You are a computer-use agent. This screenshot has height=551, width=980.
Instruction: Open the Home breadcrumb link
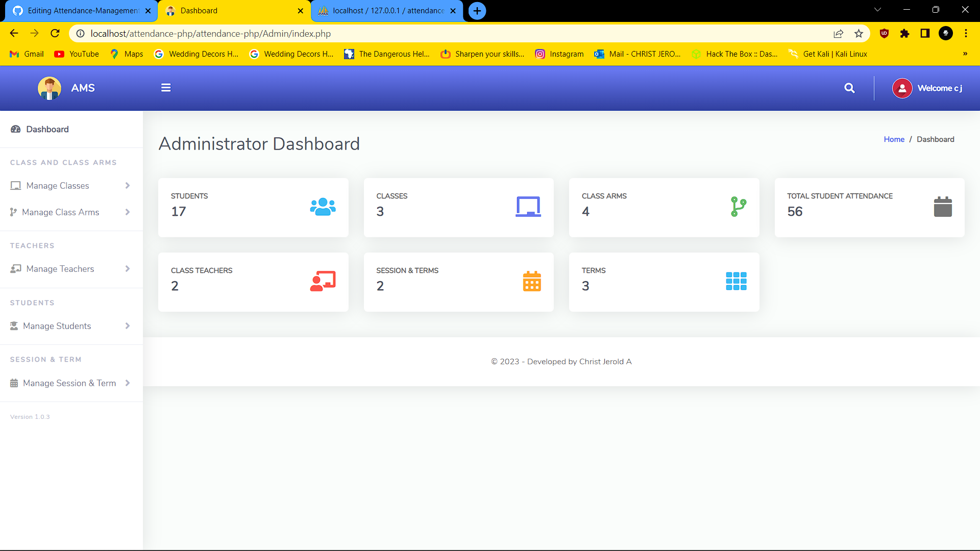(894, 139)
